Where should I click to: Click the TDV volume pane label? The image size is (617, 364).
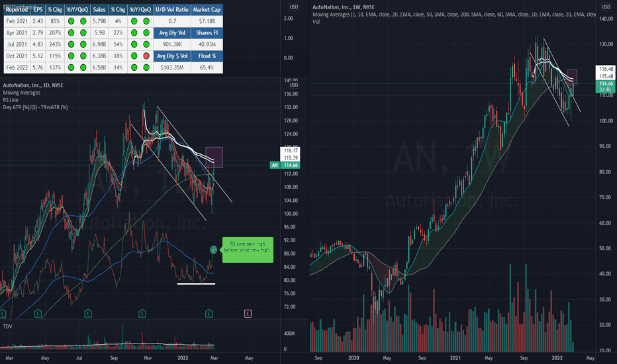point(7,326)
